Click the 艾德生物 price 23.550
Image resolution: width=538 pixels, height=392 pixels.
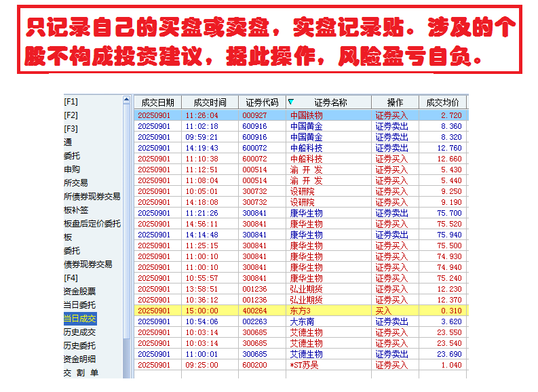tap(450, 333)
